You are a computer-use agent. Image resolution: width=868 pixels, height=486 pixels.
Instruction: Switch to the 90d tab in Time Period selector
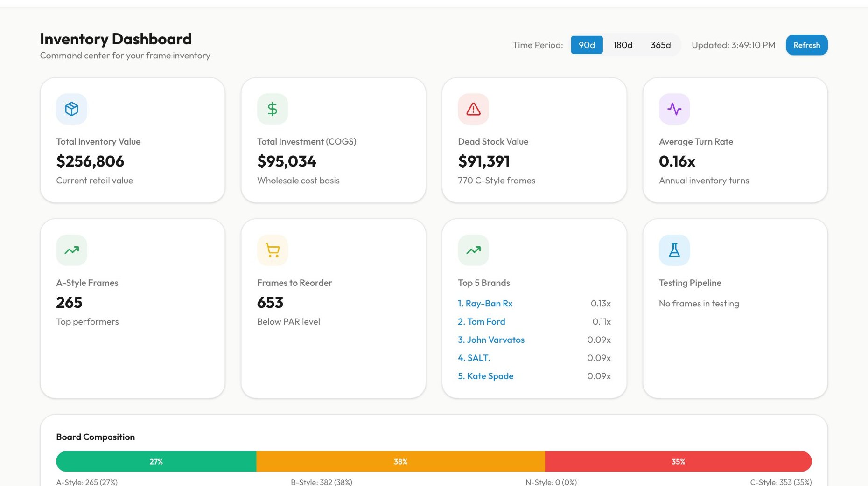click(x=586, y=45)
